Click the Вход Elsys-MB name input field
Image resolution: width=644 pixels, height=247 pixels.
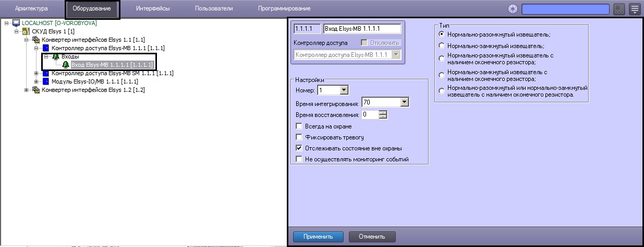(362, 29)
